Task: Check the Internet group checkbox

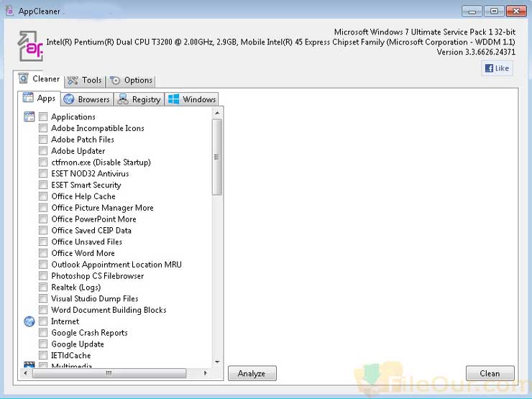Action: [x=43, y=321]
